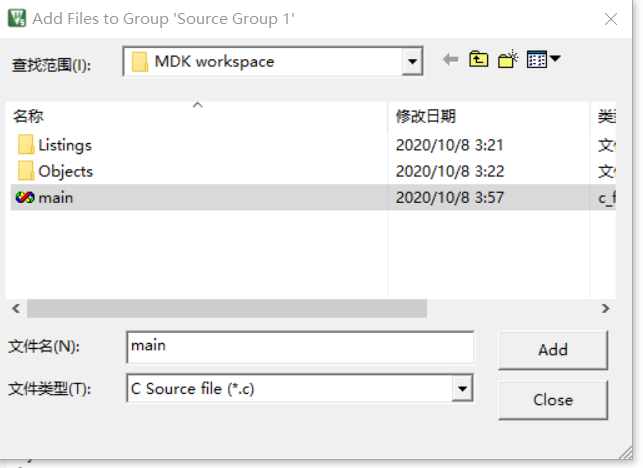
Task: Focus the file name input field
Action: coord(300,347)
